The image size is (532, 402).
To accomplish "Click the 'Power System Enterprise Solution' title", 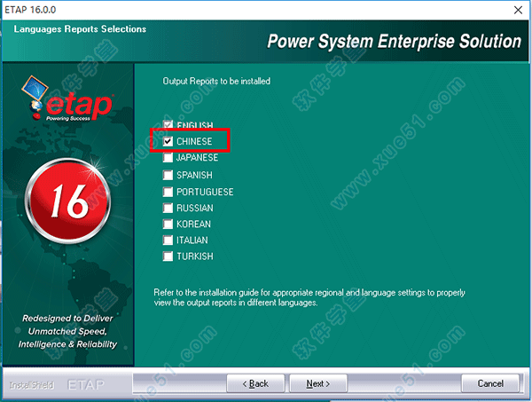I will [x=394, y=42].
